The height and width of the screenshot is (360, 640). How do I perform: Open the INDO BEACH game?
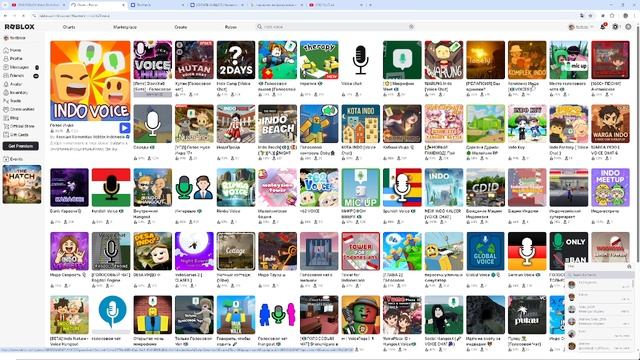tap(278, 124)
